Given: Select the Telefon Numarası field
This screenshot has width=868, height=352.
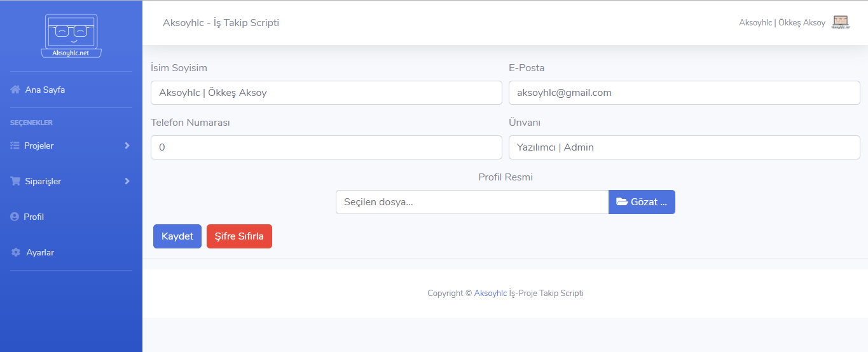Looking at the screenshot, I should click(326, 147).
